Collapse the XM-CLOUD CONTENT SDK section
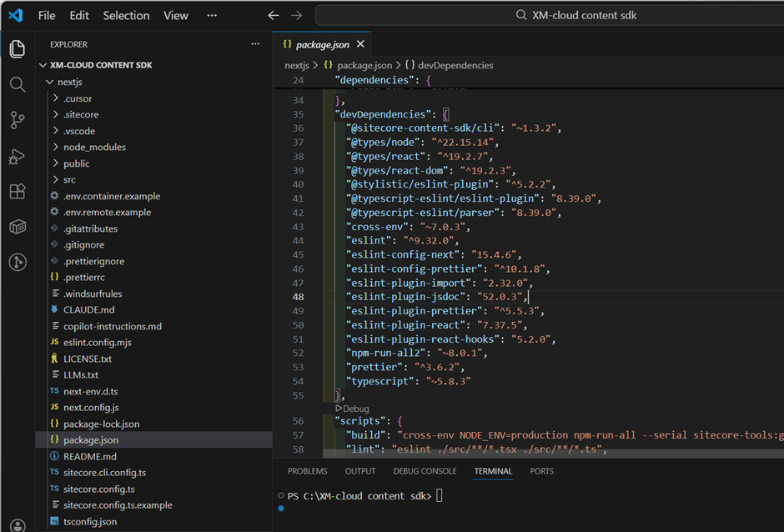Image resolution: width=784 pixels, height=532 pixels. [x=100, y=65]
